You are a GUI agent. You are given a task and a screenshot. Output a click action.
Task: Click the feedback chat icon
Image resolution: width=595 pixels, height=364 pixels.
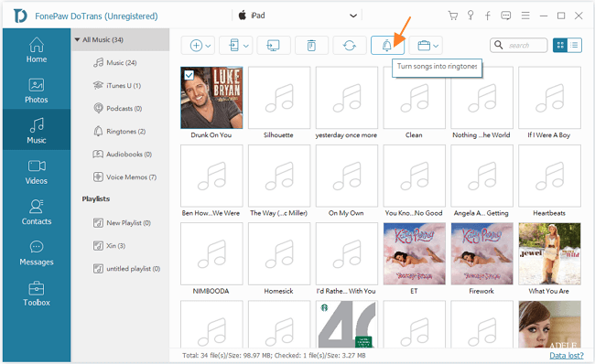click(506, 16)
